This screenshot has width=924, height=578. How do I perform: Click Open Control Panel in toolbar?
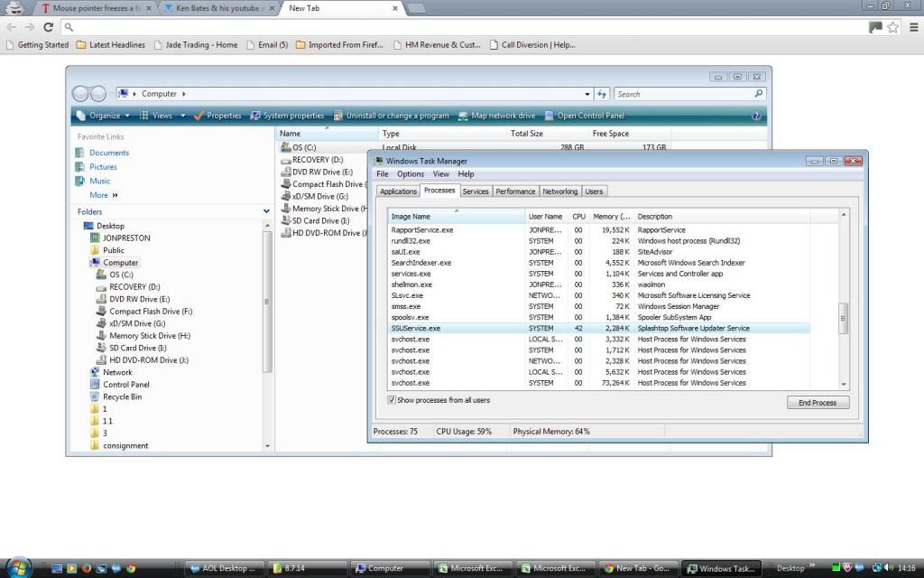point(585,117)
